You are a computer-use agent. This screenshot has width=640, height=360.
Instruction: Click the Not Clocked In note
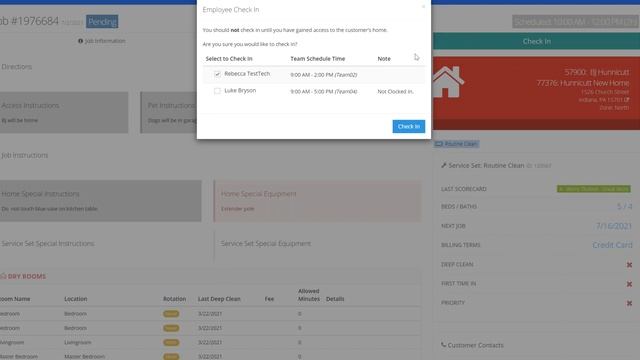click(x=396, y=92)
